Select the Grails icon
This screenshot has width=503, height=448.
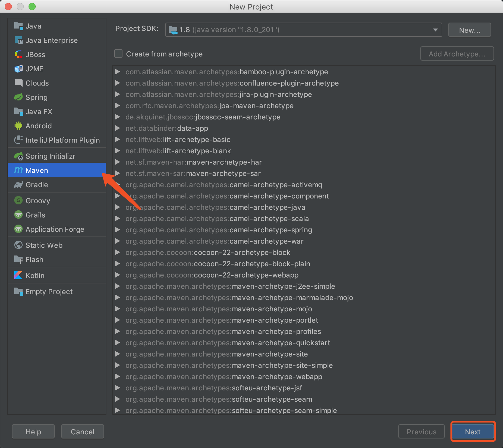pyautogui.click(x=18, y=215)
